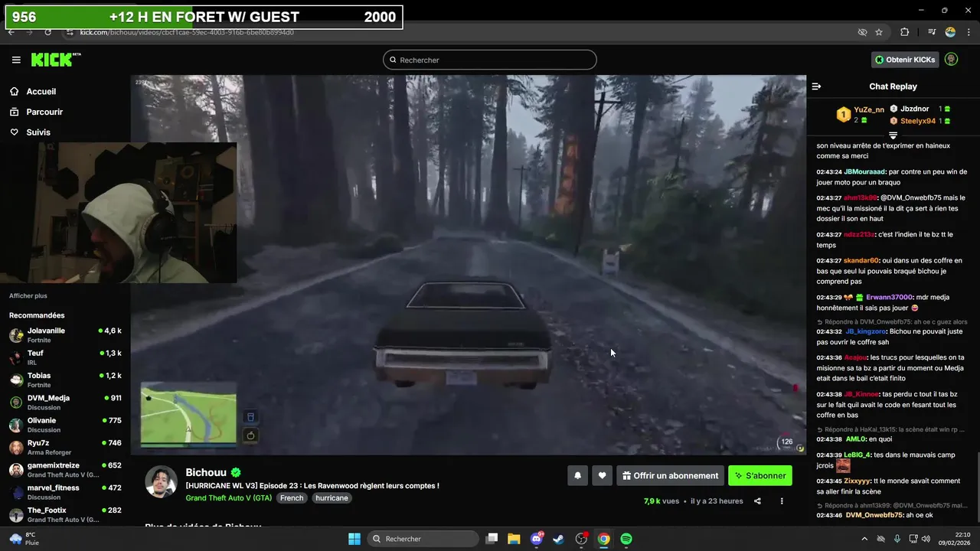Open the Kick hamburger menu

tap(16, 60)
